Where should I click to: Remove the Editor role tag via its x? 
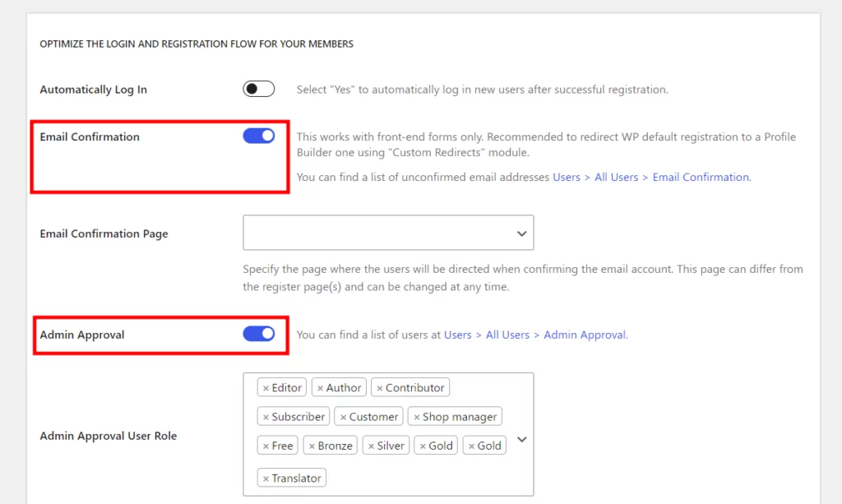pyautogui.click(x=266, y=388)
